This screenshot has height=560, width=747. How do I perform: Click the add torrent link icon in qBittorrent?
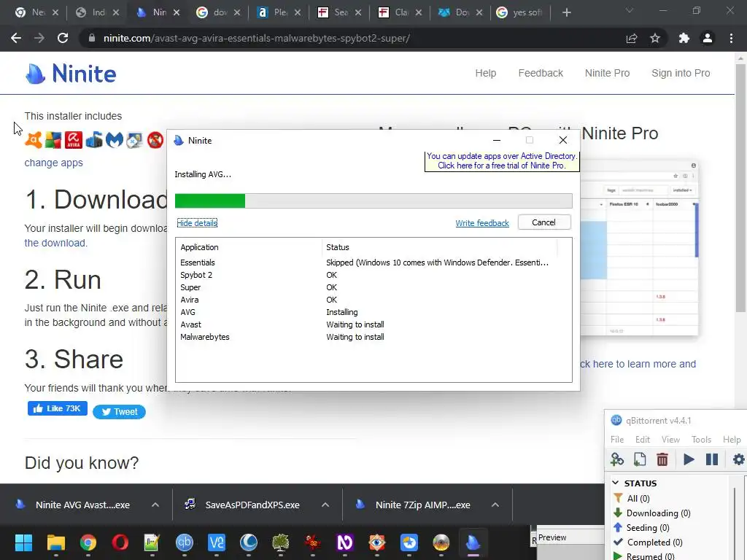coord(617,459)
